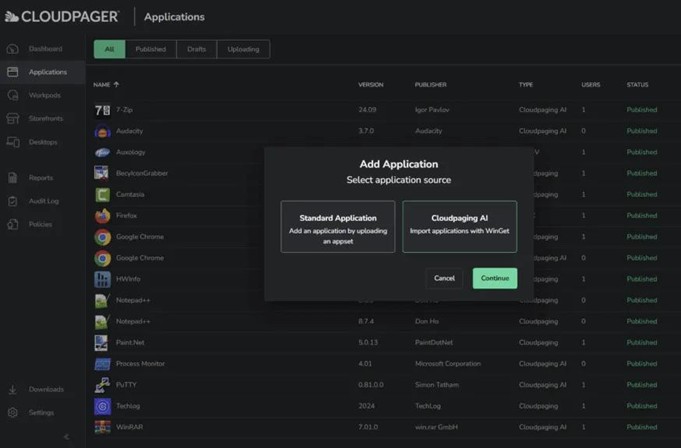Open the Policies sidebar menu item
Screen dimensions: 681x448
40,224
